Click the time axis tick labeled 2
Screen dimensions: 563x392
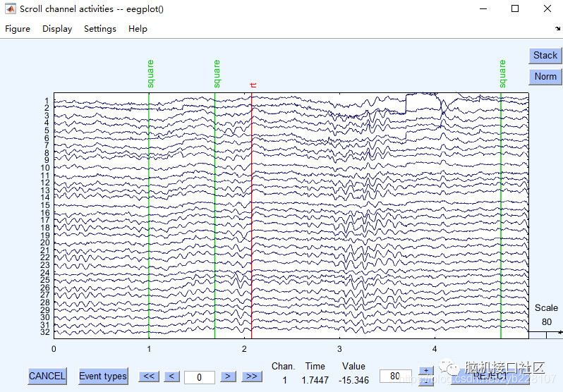click(244, 349)
